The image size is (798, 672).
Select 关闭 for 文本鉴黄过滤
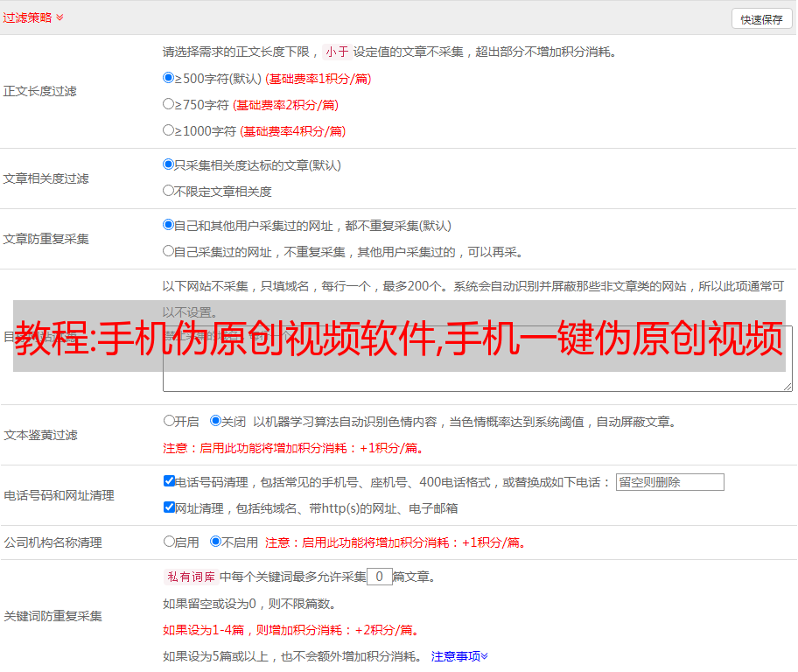(216, 421)
